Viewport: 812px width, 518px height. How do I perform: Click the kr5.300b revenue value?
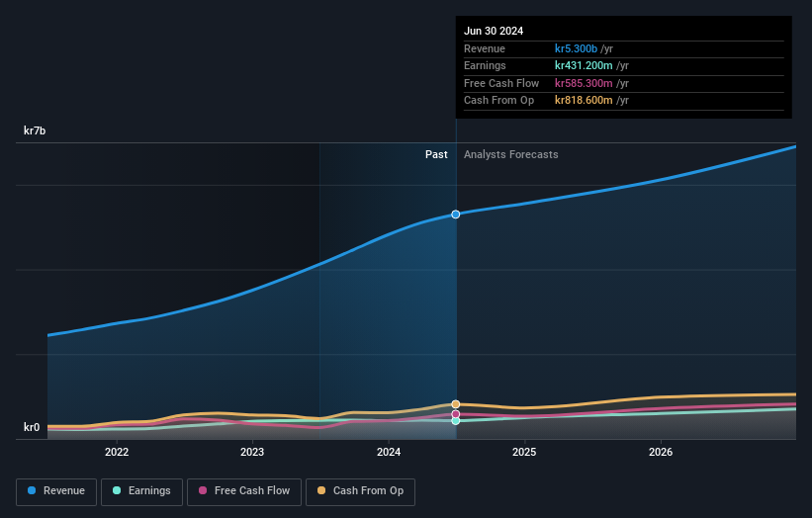[576, 48]
